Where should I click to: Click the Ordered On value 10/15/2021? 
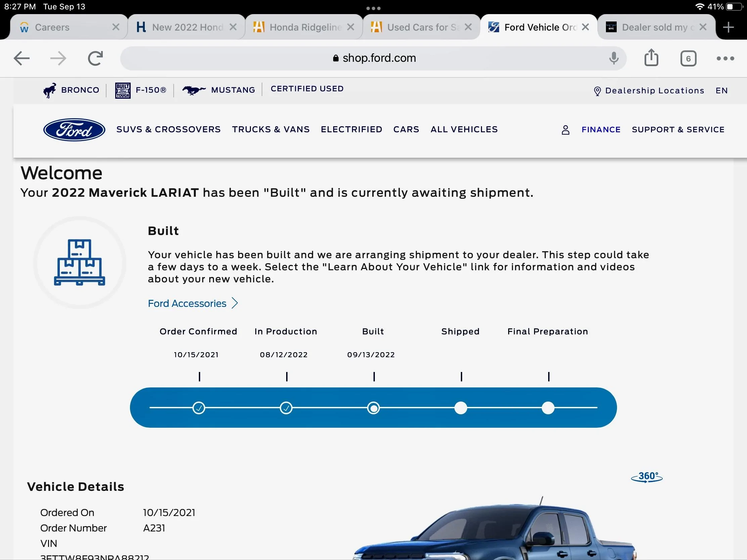[x=169, y=513]
